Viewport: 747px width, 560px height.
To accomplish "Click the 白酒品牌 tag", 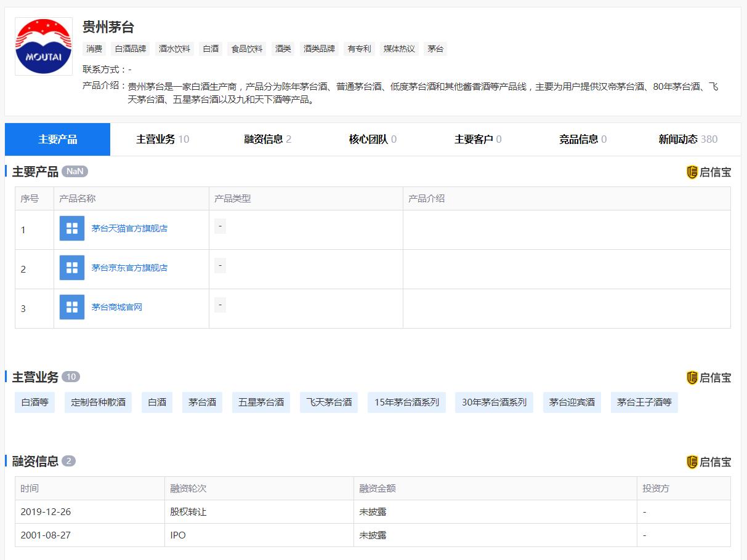I will pyautogui.click(x=131, y=49).
